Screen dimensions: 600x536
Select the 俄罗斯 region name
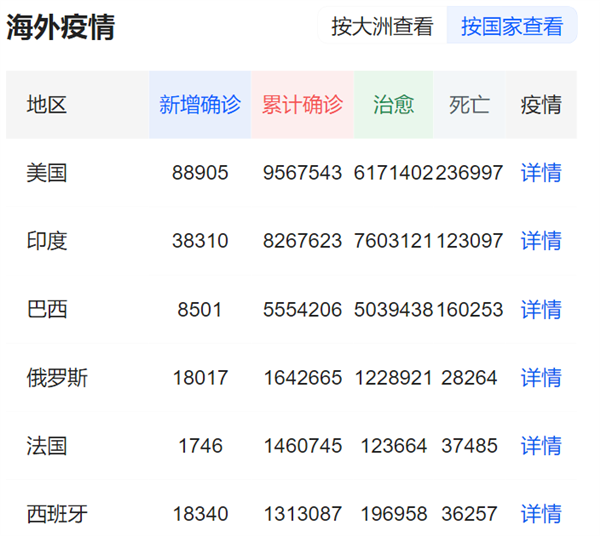click(57, 378)
